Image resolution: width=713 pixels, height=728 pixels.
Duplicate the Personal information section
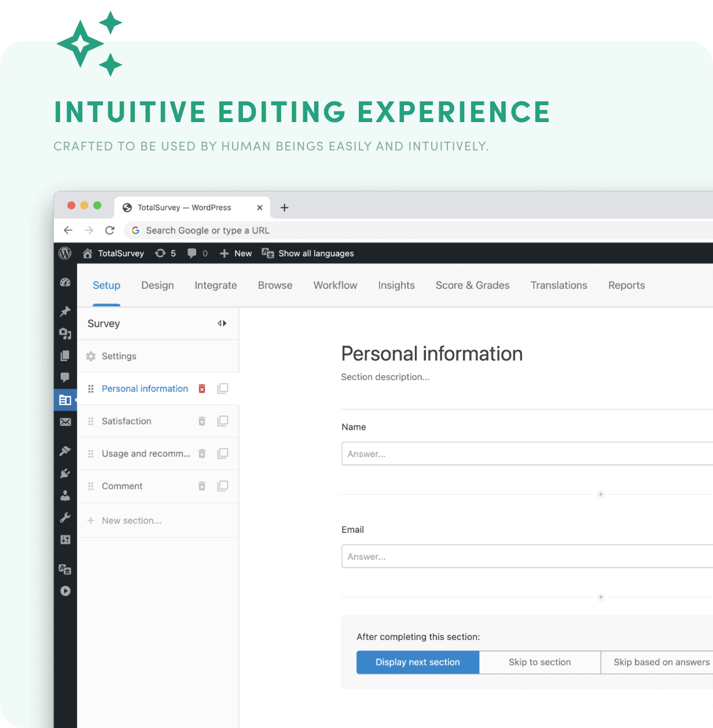tap(223, 389)
